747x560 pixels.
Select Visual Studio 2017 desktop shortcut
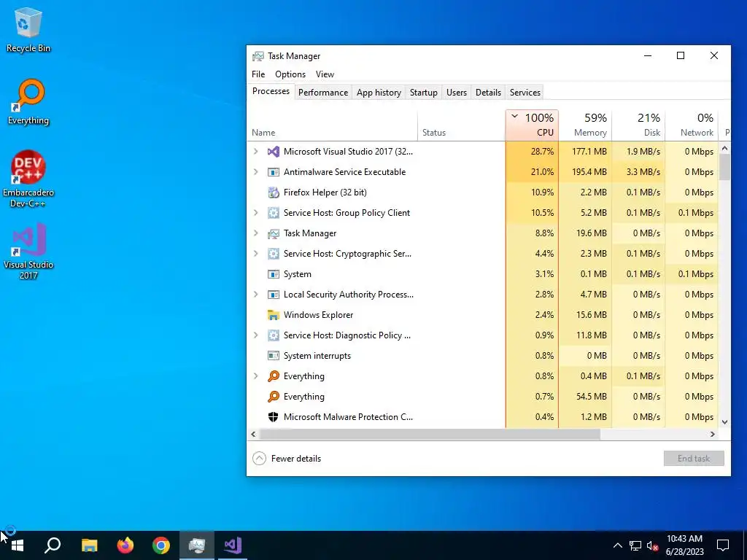pyautogui.click(x=28, y=251)
